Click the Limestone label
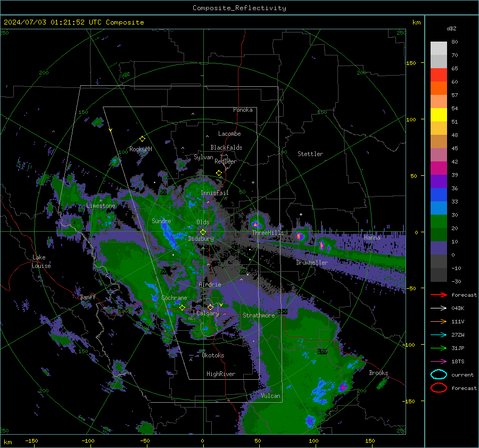 pyautogui.click(x=101, y=206)
